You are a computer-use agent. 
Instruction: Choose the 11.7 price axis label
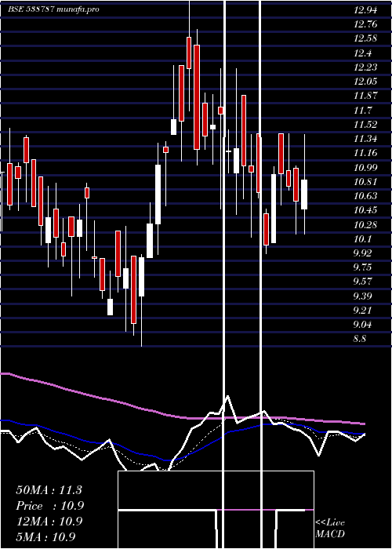click(362, 111)
